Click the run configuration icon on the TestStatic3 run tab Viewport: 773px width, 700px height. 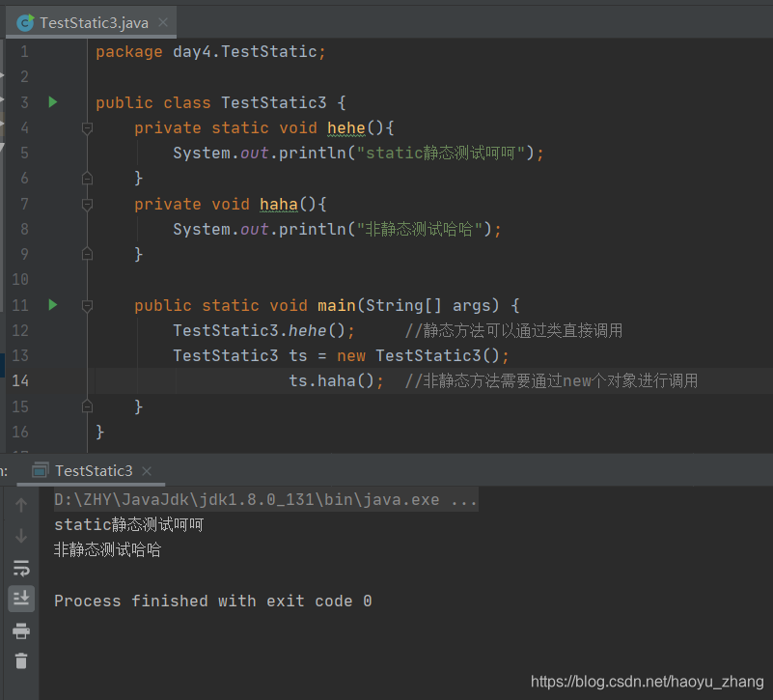pyautogui.click(x=40, y=470)
